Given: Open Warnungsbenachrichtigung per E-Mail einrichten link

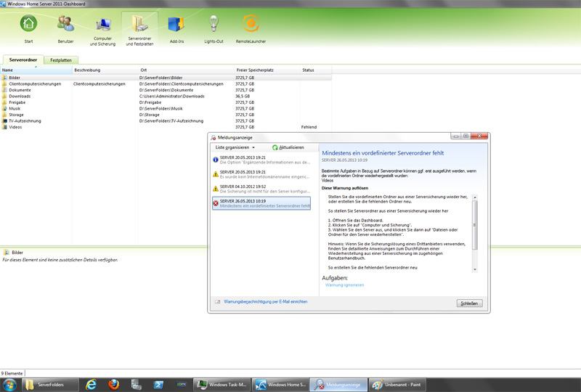Looking at the screenshot, I should (x=266, y=301).
